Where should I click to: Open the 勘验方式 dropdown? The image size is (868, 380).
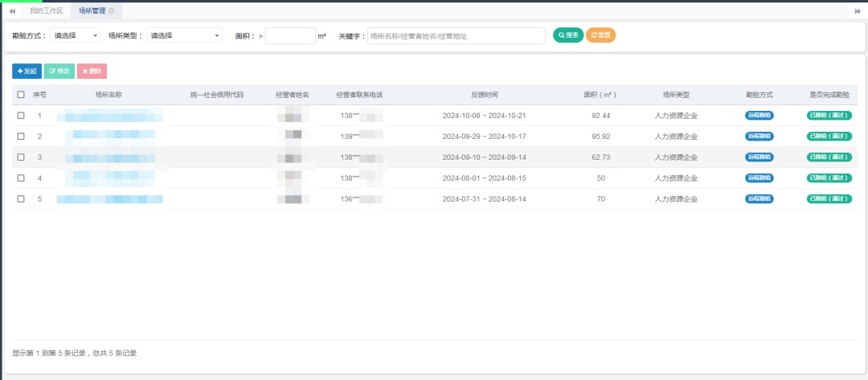76,36
